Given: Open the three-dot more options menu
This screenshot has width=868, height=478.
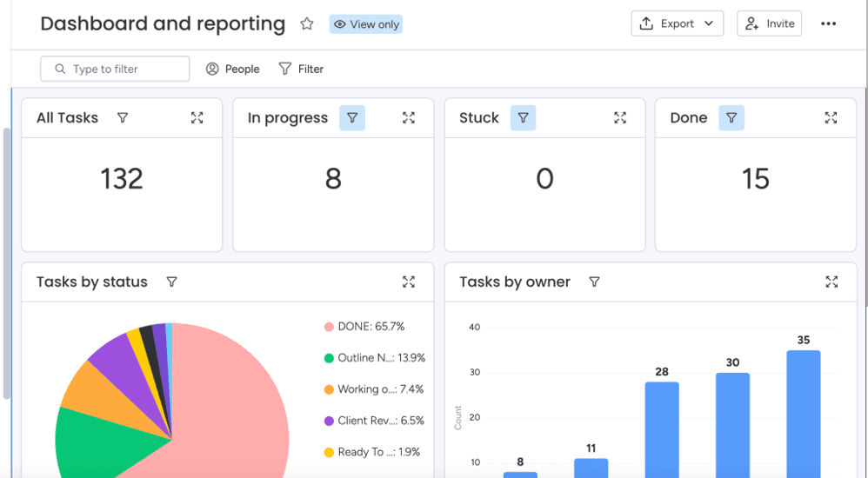Looking at the screenshot, I should tap(828, 23).
